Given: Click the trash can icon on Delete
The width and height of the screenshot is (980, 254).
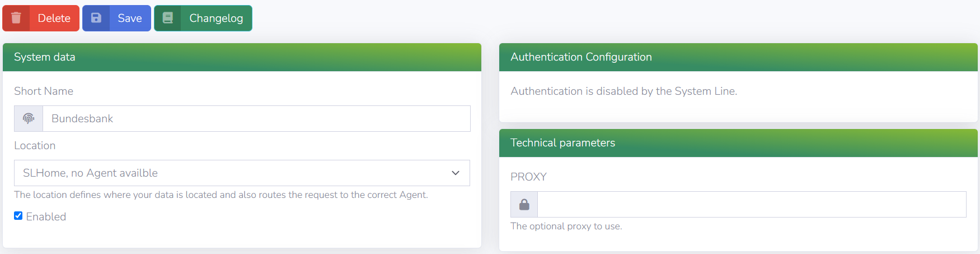Looking at the screenshot, I should click(16, 18).
